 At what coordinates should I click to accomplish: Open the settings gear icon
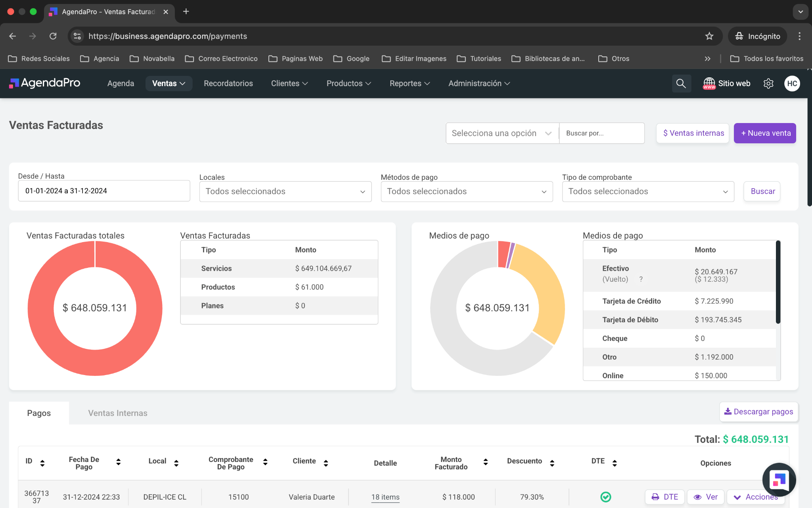(x=768, y=83)
